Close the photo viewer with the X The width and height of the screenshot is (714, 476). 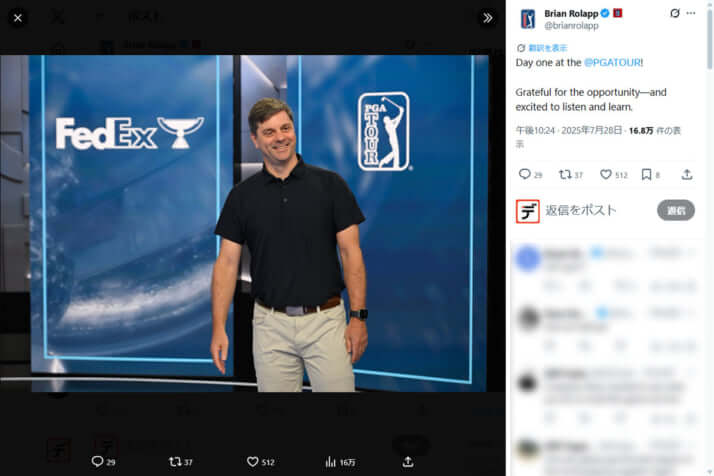[x=17, y=18]
